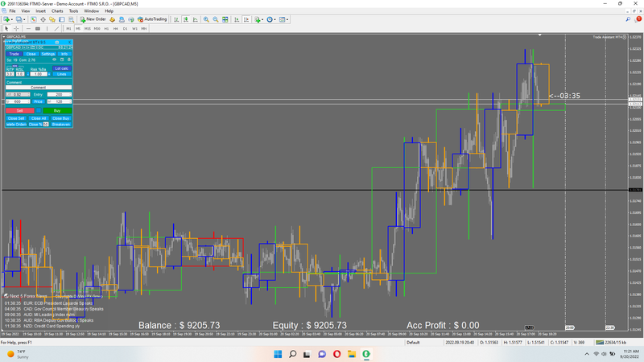644x362 pixels.
Task: Click the zoom out magnifier icon
Action: pos(215,19)
